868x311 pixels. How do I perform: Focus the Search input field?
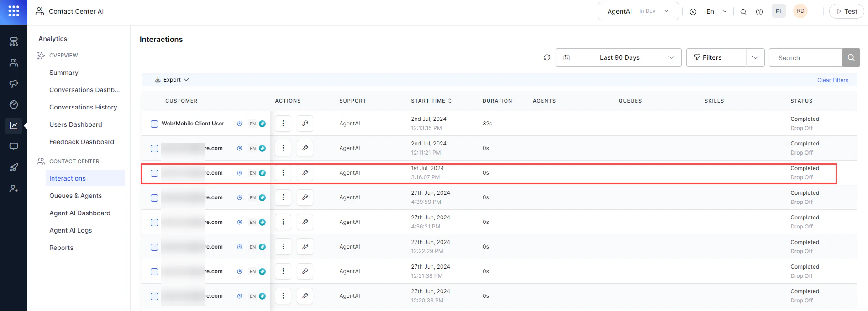tap(805, 58)
